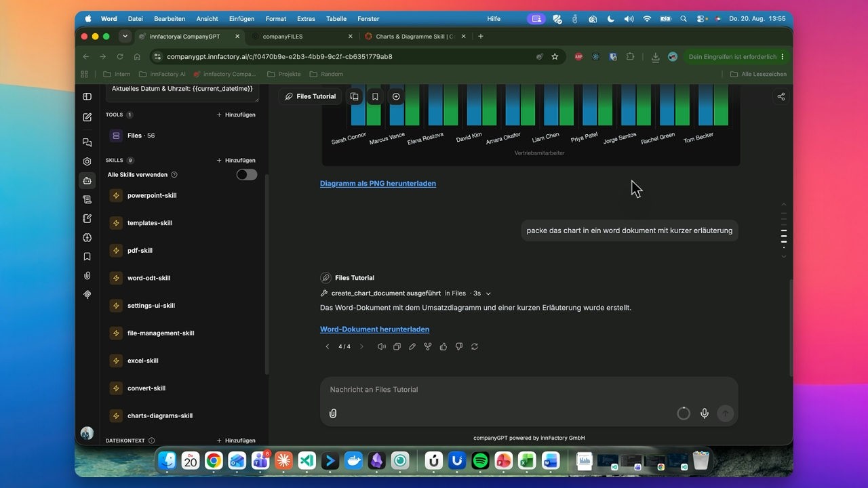Open the Tabelle menu
This screenshot has height=488, width=868.
(x=336, y=19)
